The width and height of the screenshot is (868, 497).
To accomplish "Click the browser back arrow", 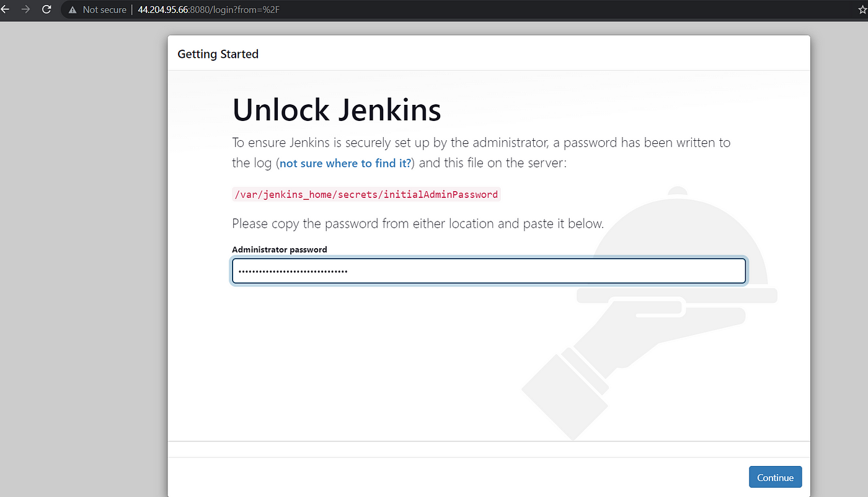I will (4, 9).
